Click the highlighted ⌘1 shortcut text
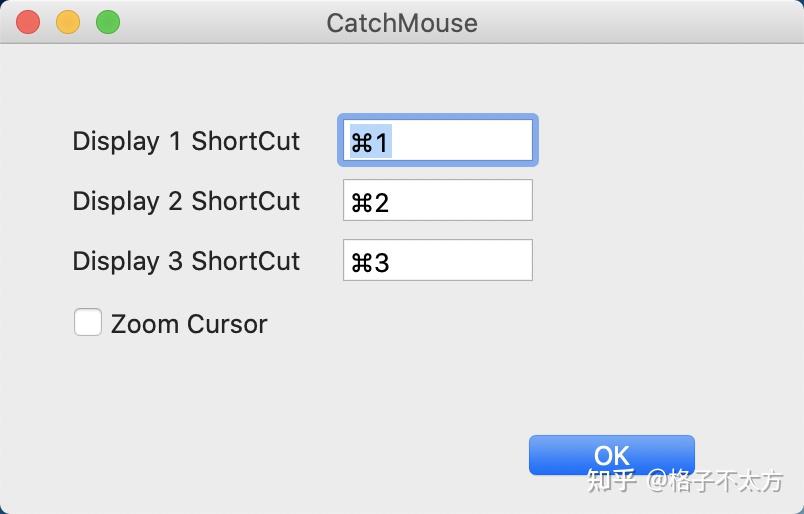This screenshot has height=514, width=804. (x=370, y=142)
